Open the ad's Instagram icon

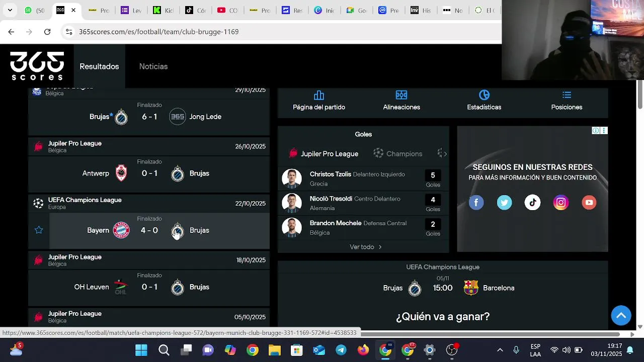(560, 203)
